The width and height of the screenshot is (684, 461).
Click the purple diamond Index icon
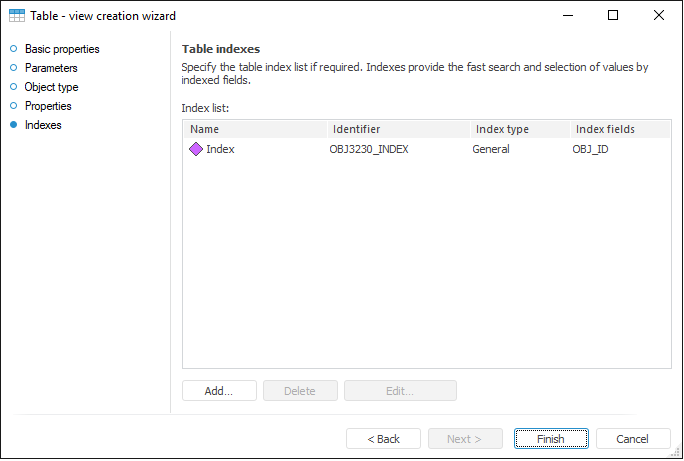click(196, 149)
